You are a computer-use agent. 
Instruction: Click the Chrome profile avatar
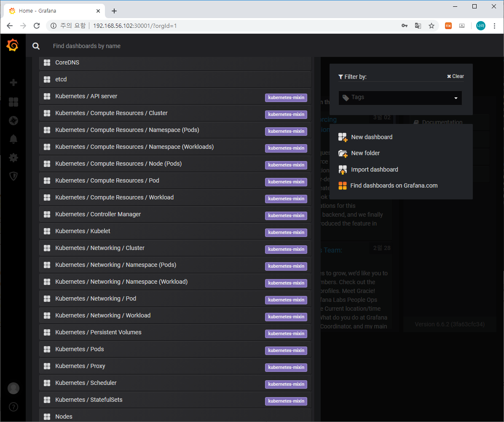(480, 26)
